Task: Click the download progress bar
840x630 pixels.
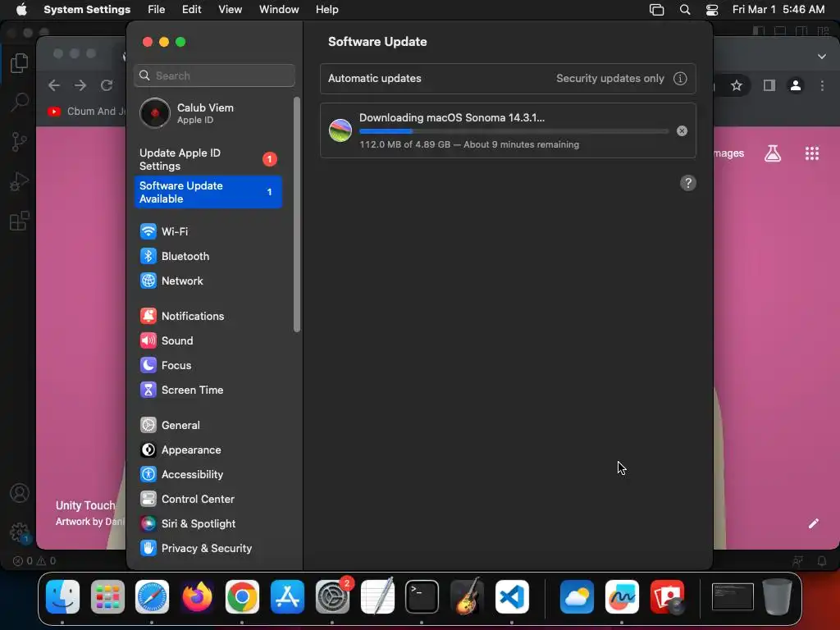Action: pos(514,131)
